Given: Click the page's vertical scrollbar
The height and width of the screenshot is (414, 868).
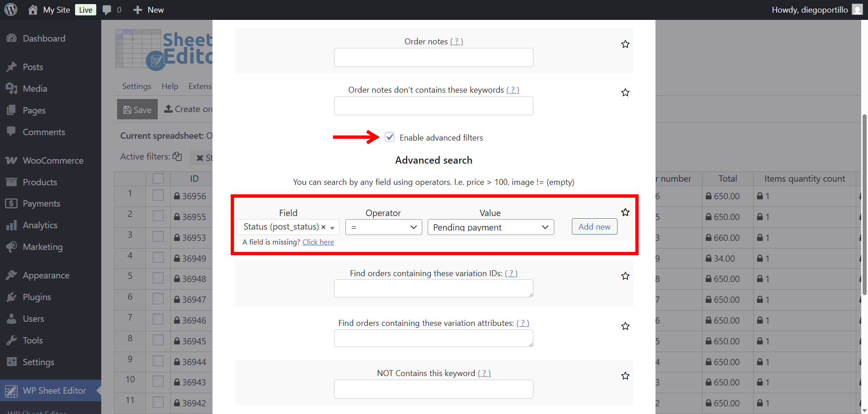Looking at the screenshot, I should (x=864, y=203).
